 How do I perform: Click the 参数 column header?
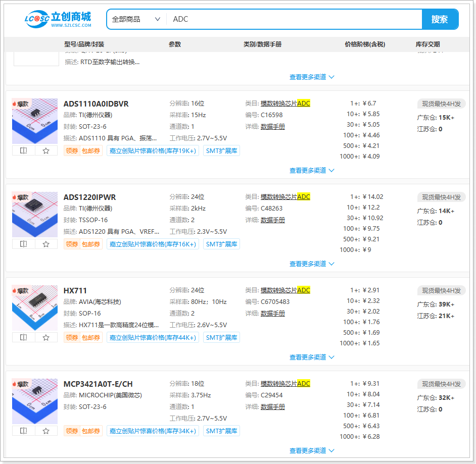[x=175, y=44]
